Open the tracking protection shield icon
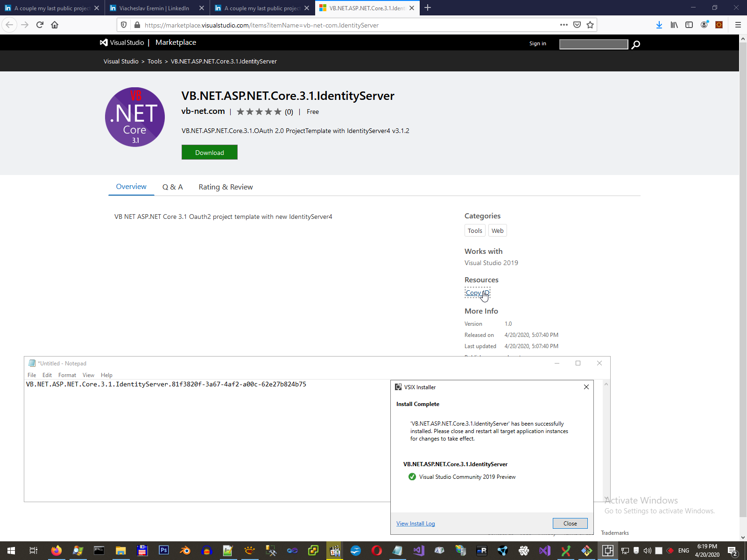Viewport: 747px width, 560px height. pyautogui.click(x=124, y=25)
